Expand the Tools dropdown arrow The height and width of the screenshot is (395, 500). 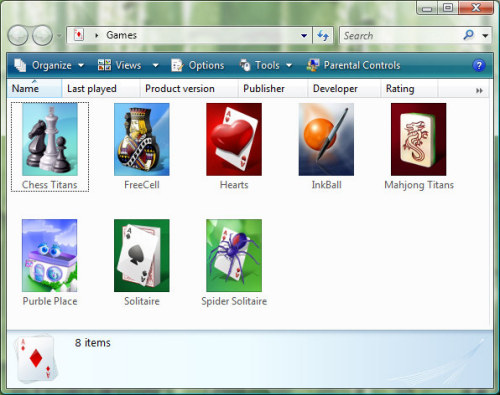pos(289,65)
